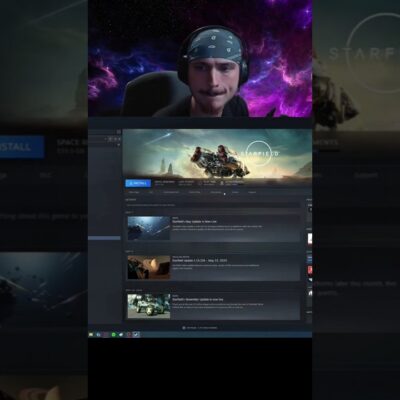Click the Play Time clock icon
Screen dimensions: 400x400
coord(200,183)
